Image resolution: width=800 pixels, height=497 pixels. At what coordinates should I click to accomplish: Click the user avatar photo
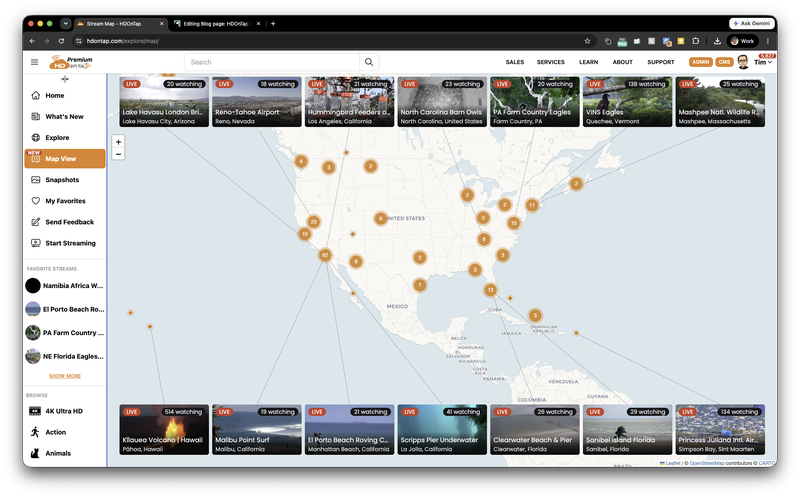pos(743,62)
